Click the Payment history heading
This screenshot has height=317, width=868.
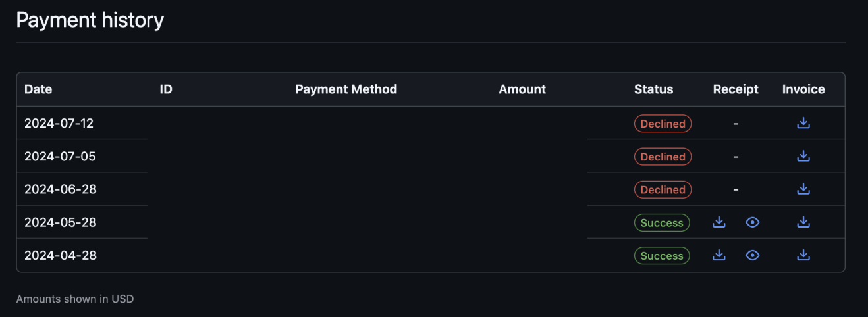tap(90, 20)
